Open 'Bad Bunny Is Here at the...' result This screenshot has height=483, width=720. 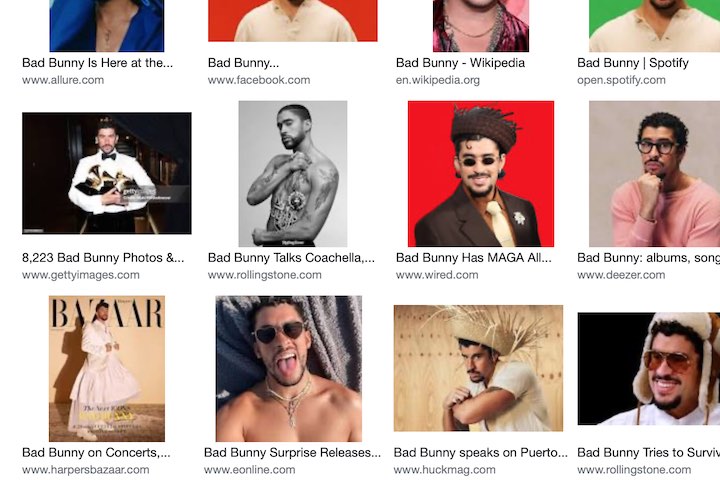coord(97,63)
